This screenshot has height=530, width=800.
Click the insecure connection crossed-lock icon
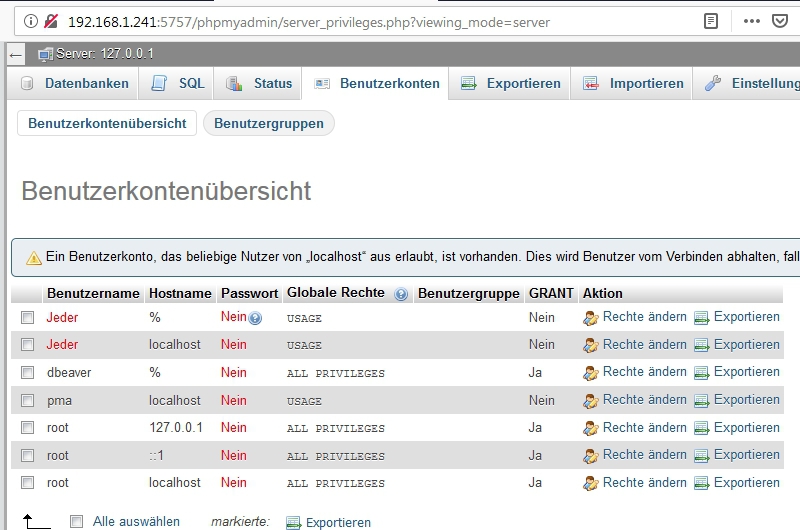51,21
